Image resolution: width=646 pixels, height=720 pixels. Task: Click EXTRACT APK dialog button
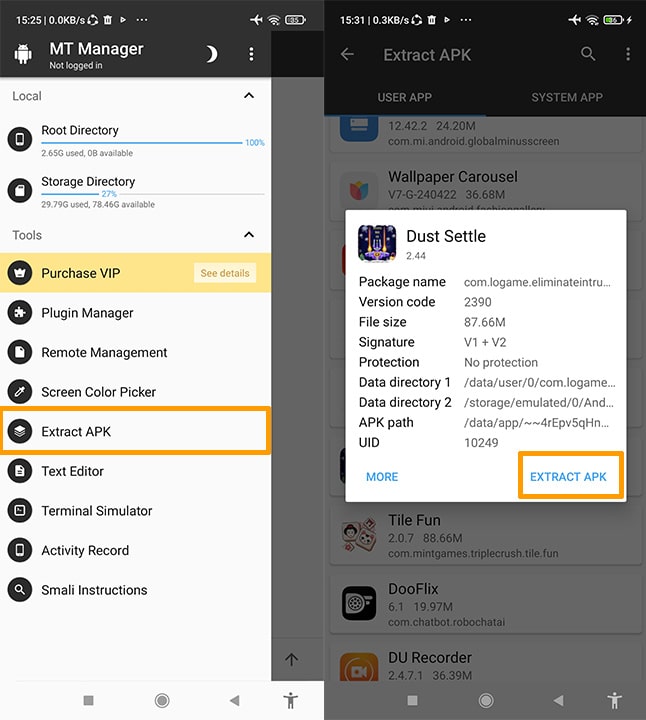[x=568, y=477]
